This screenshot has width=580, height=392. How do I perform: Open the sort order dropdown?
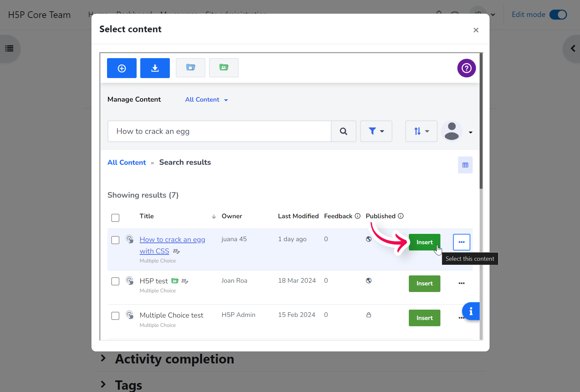[421, 131]
